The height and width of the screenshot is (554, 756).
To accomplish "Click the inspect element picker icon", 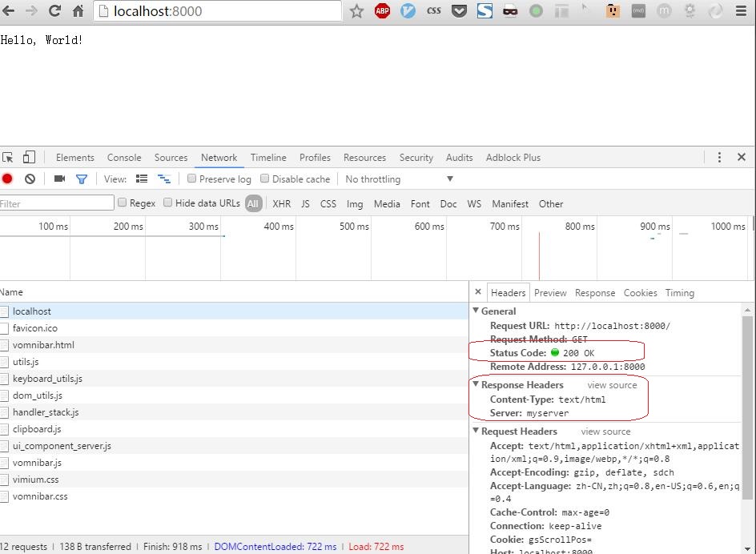I will point(7,158).
